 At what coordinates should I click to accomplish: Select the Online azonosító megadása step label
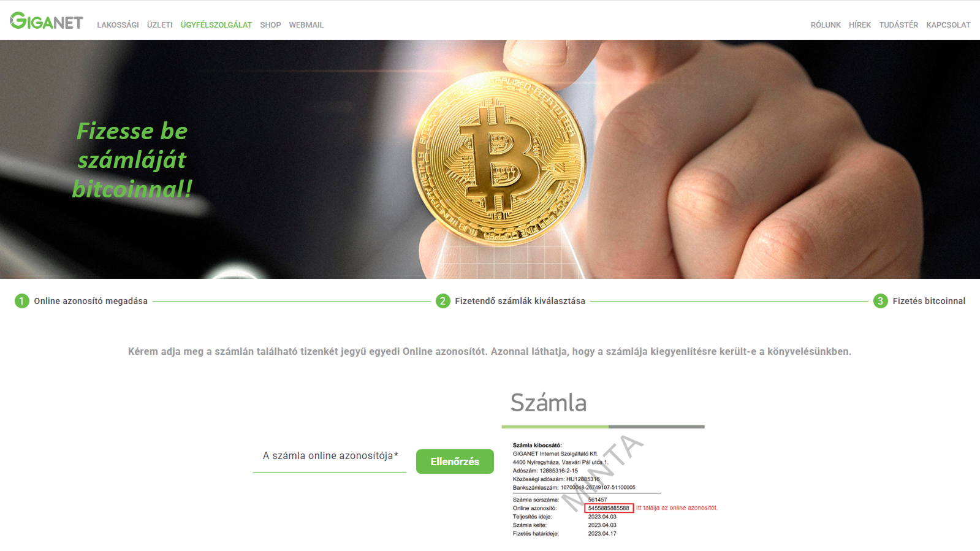tap(91, 301)
